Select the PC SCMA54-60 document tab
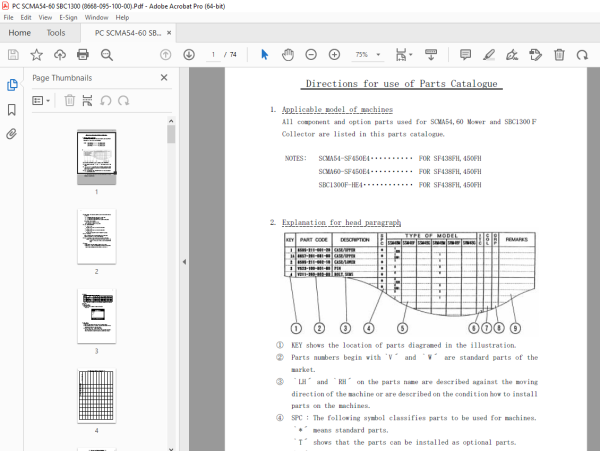This screenshot has height=451, width=600. coord(128,33)
